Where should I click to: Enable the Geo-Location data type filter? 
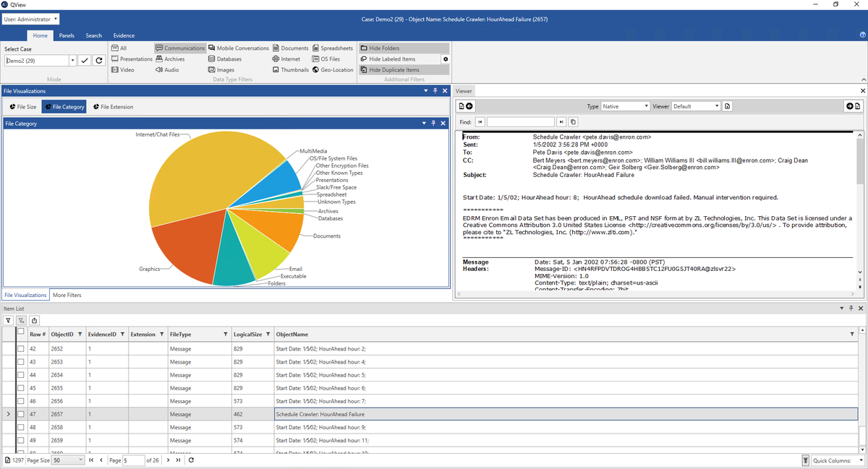333,69
